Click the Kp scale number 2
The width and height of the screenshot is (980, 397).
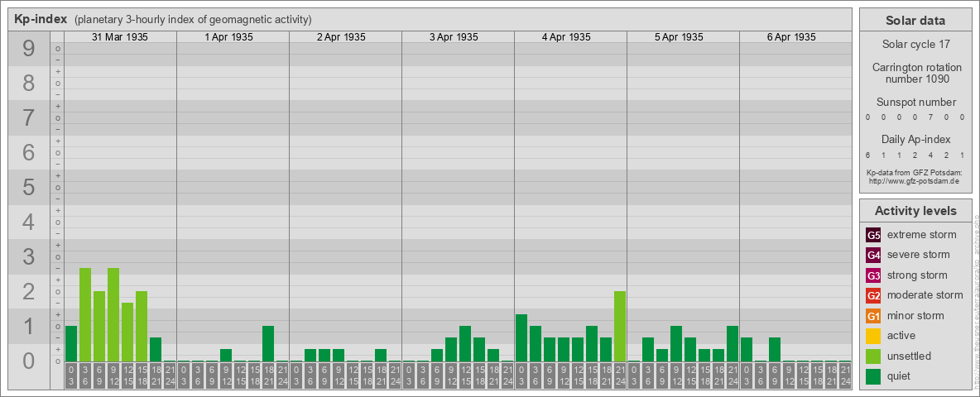[28, 291]
